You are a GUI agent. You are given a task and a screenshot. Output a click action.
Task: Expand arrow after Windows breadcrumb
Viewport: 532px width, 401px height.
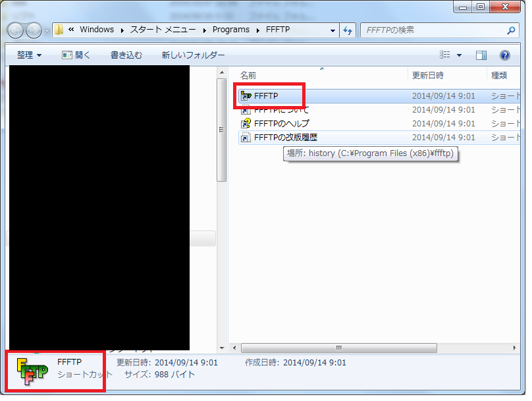122,30
